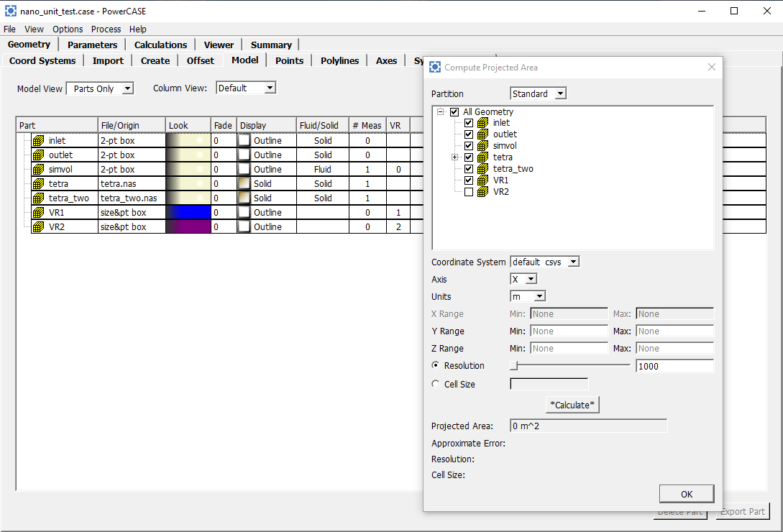Image resolution: width=783 pixels, height=532 pixels.
Task: Click the simvol part icon in parts table
Action: tap(38, 170)
